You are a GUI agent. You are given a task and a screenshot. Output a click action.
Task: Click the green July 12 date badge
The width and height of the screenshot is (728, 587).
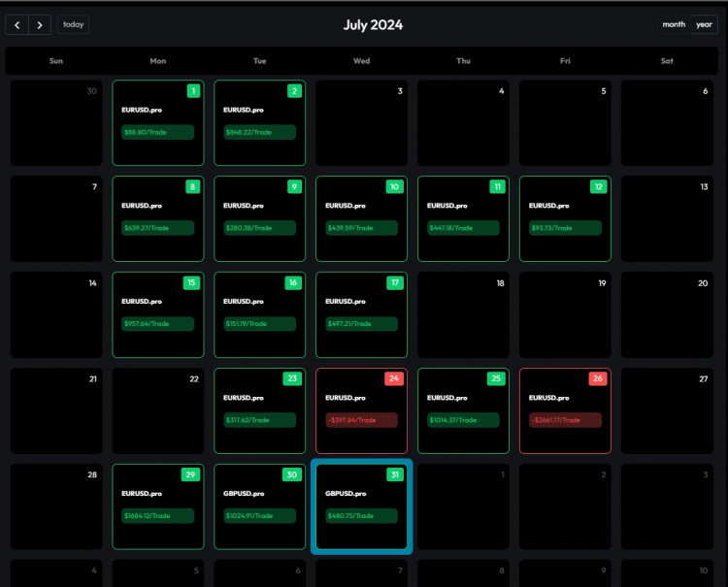point(599,186)
